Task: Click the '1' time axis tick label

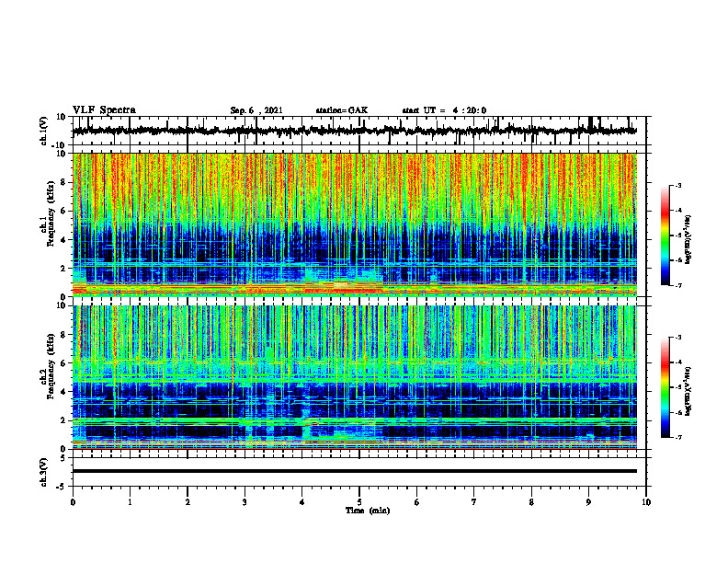Action: pos(130,502)
